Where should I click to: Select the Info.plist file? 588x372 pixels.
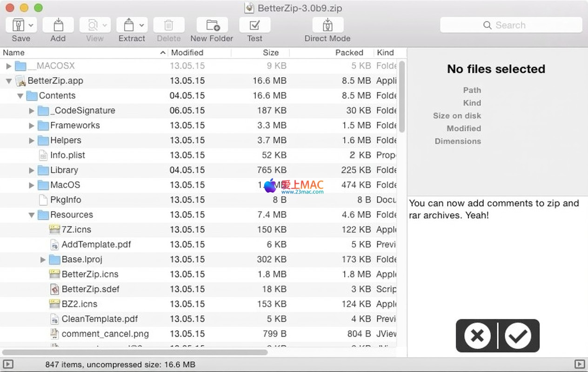pos(67,155)
